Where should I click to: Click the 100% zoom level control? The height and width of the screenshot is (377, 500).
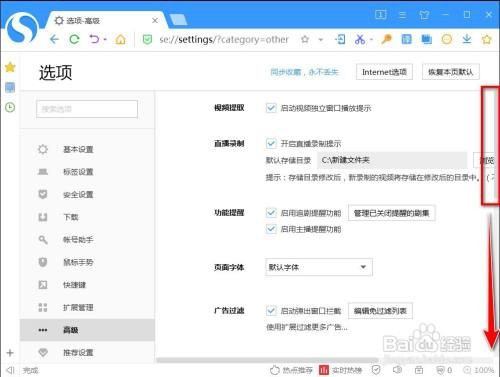pyautogui.click(x=479, y=370)
